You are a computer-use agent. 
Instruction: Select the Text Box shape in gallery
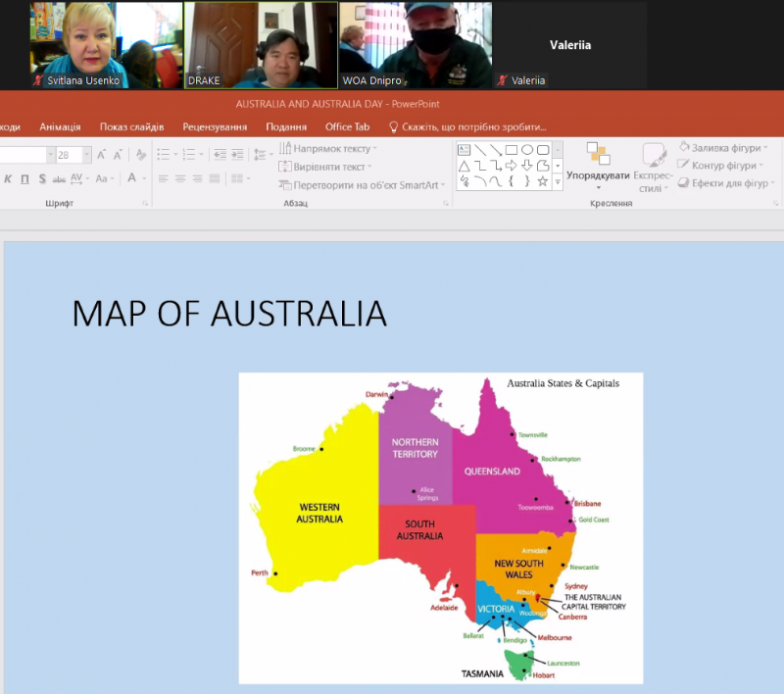(464, 150)
